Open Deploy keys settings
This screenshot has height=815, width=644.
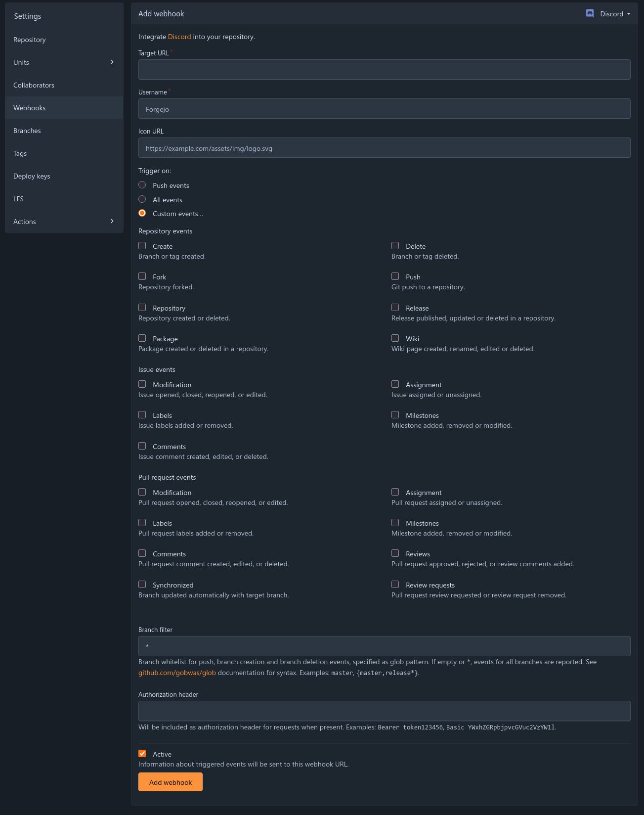pos(64,176)
